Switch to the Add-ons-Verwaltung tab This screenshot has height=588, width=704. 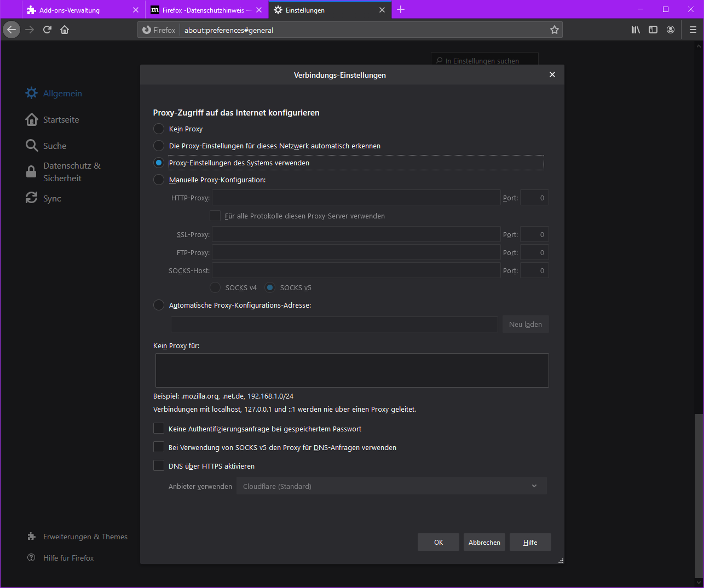pos(83,10)
